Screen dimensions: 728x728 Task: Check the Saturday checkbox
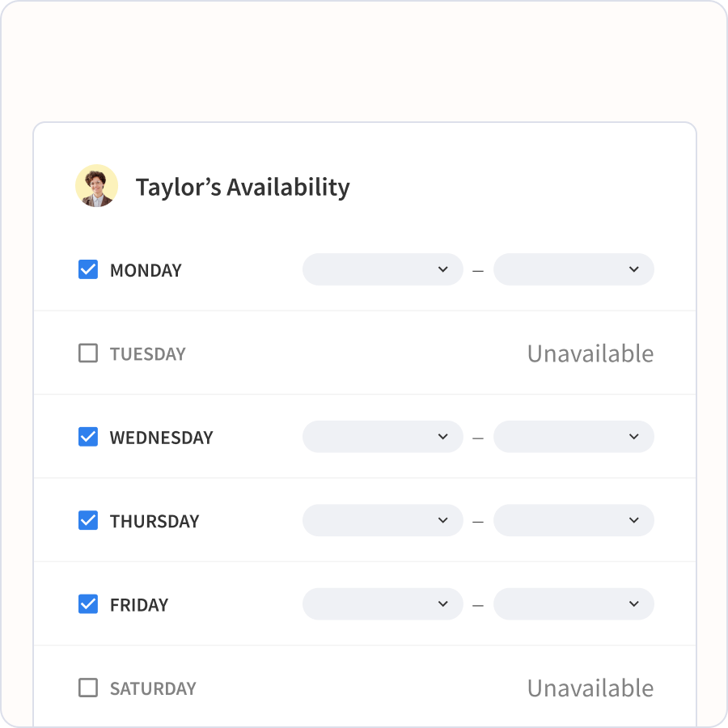(x=88, y=688)
